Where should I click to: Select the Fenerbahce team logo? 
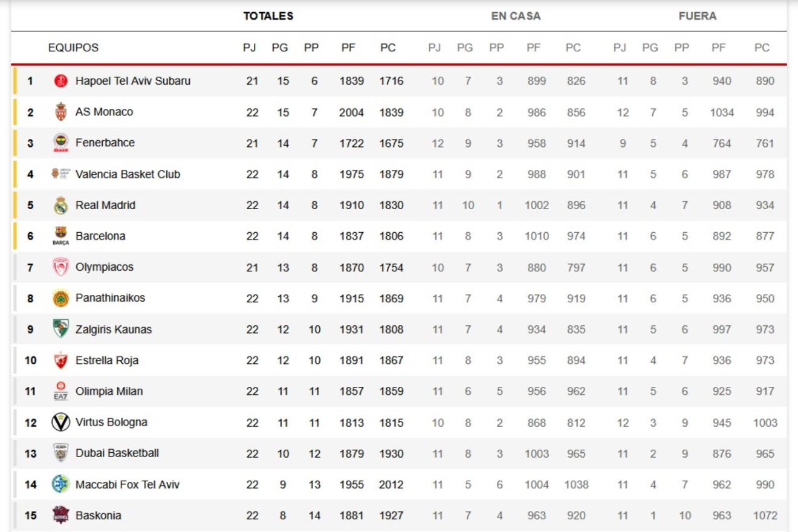pos(61,143)
